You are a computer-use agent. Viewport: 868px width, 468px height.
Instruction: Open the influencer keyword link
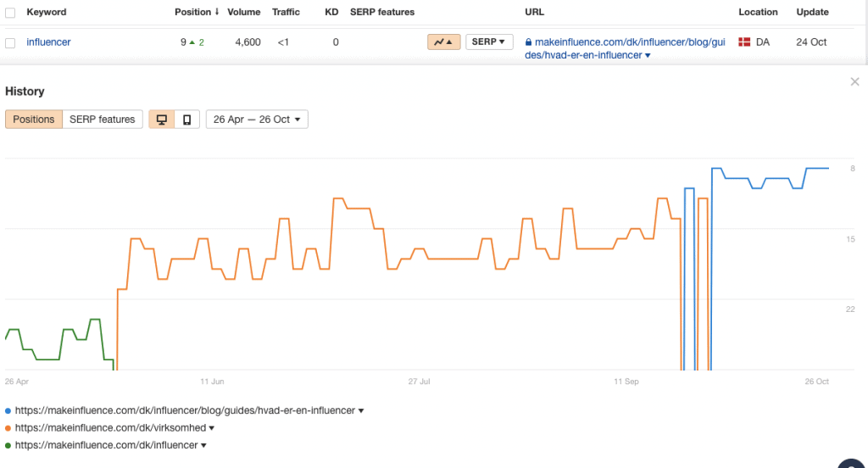[x=48, y=42]
